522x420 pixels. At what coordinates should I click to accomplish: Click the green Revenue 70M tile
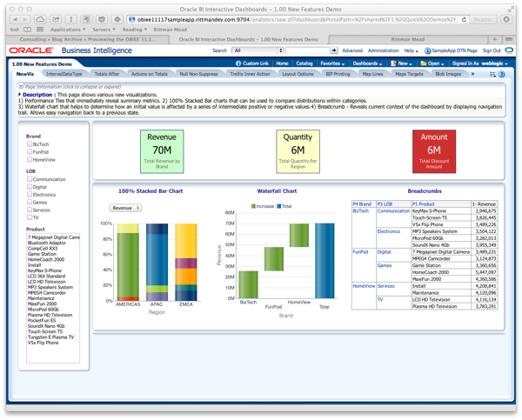tap(162, 151)
